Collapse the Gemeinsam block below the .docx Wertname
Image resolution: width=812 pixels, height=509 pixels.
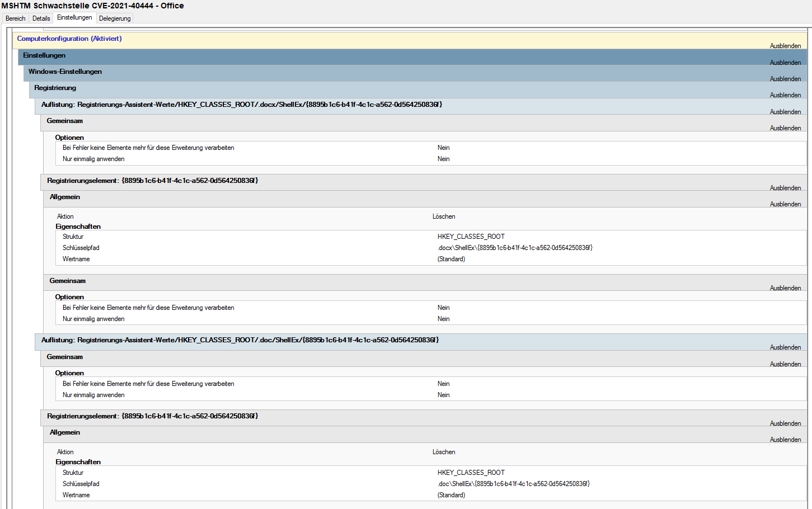click(785, 288)
